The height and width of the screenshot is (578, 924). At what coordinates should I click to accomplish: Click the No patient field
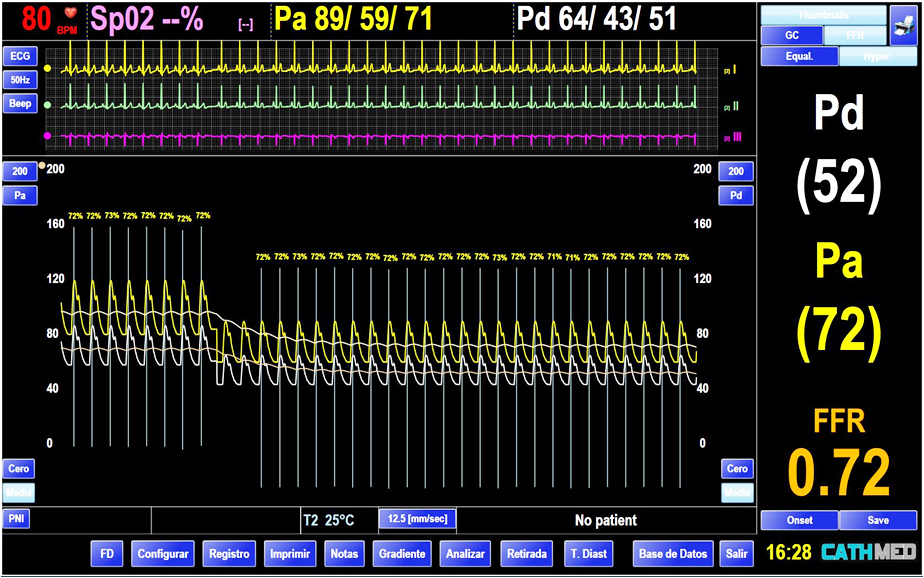coord(605,520)
